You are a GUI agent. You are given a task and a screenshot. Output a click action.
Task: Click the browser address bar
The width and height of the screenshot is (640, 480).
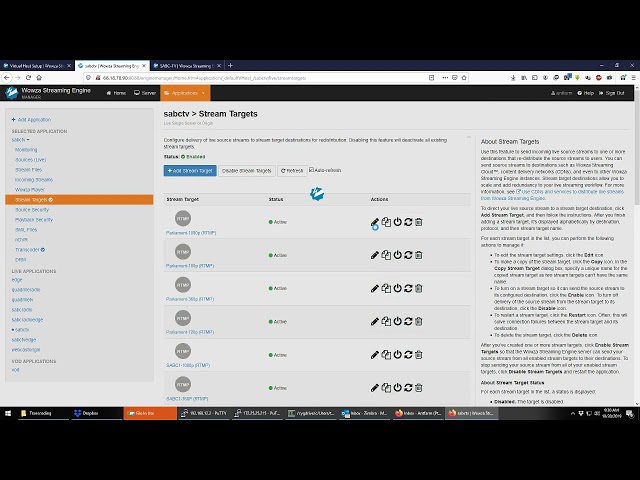pos(261,78)
